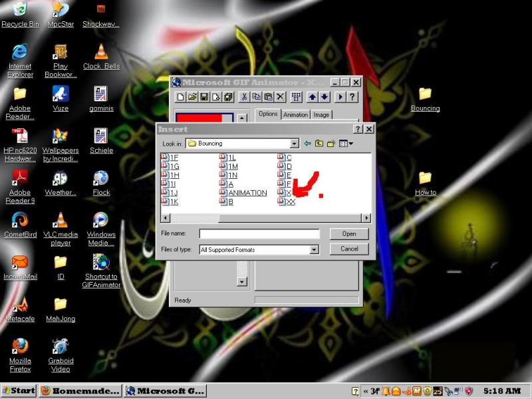Click the Copy icon in GIF Animator toolbar

tap(256, 97)
